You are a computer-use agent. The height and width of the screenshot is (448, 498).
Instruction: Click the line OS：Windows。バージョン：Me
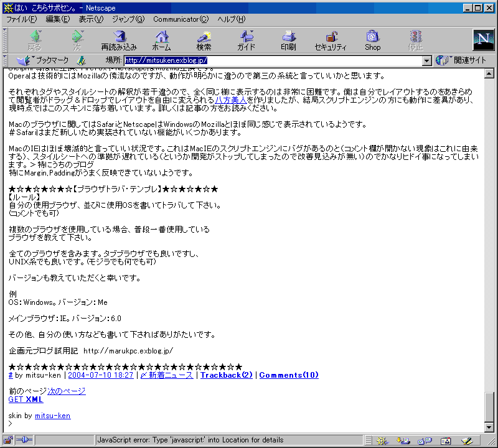point(58,302)
